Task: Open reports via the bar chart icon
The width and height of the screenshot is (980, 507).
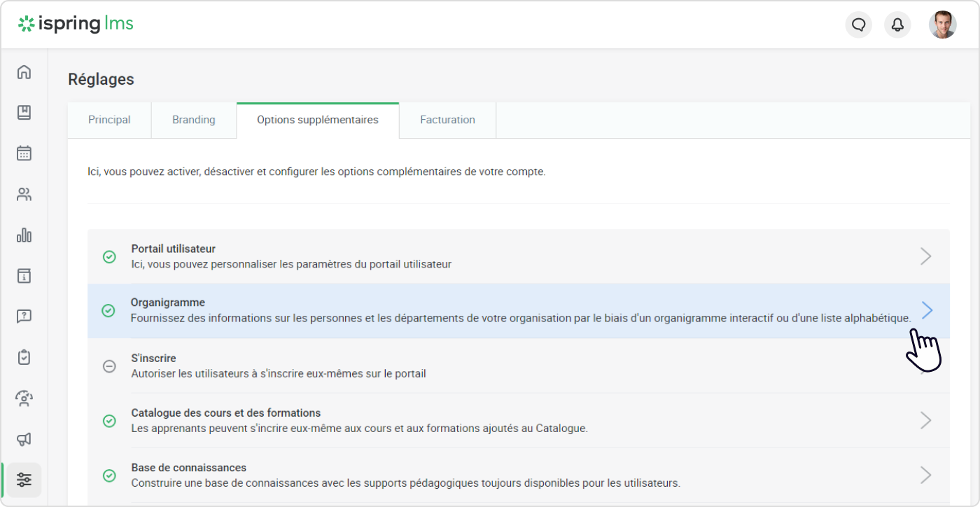Action: [24, 235]
